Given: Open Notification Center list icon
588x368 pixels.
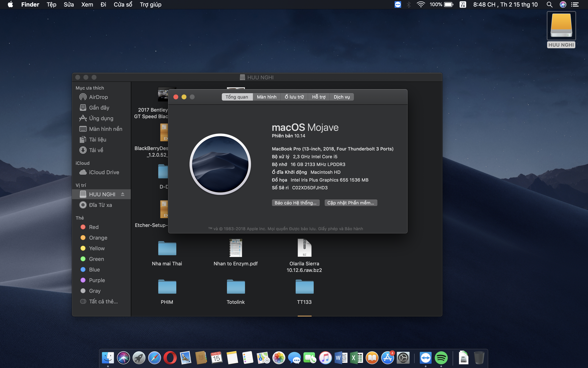Looking at the screenshot, I should point(575,5).
